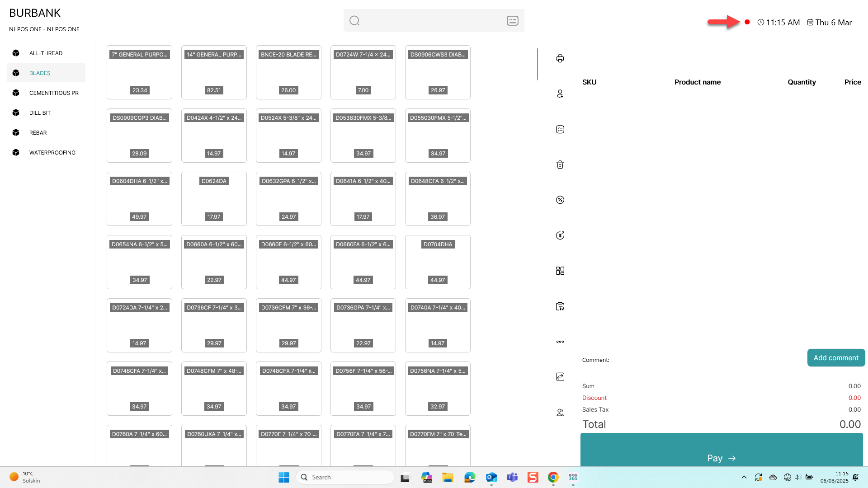
Task: Click the Pay button
Action: [722, 450]
